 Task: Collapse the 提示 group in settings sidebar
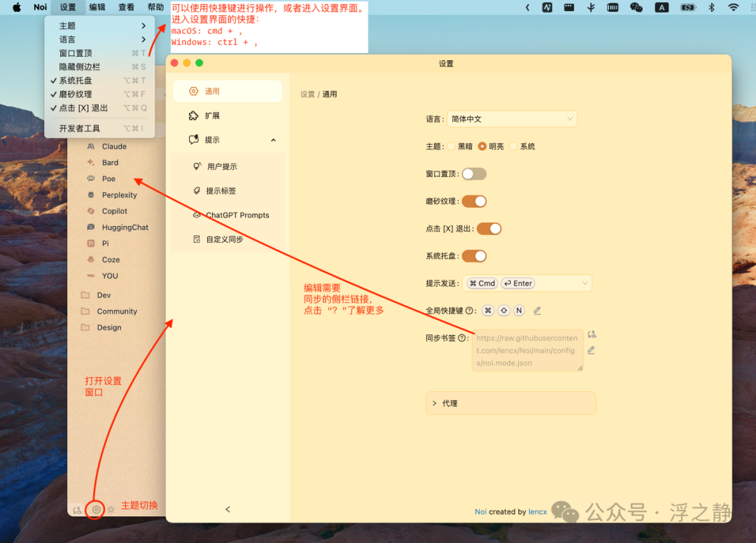227,140
